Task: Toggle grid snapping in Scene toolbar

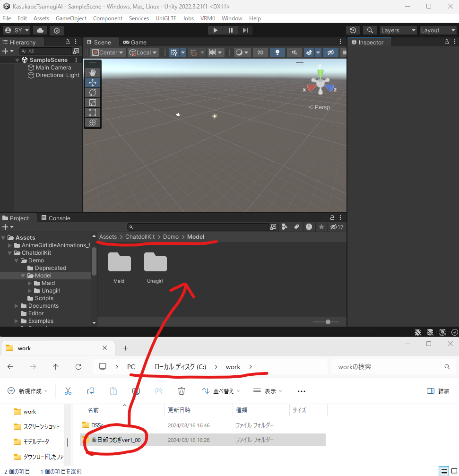Action: coord(193,52)
